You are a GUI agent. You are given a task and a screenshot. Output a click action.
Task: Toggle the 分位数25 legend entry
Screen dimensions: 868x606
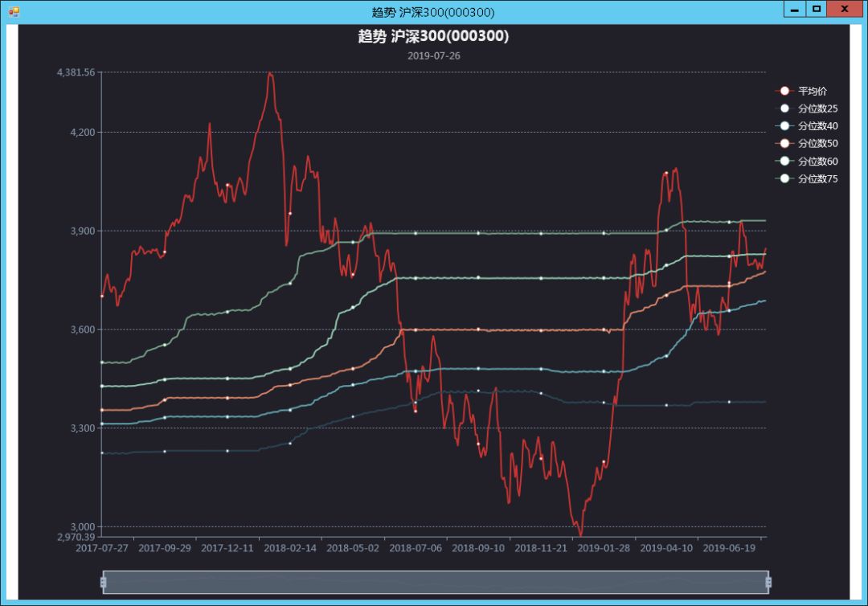click(807, 109)
